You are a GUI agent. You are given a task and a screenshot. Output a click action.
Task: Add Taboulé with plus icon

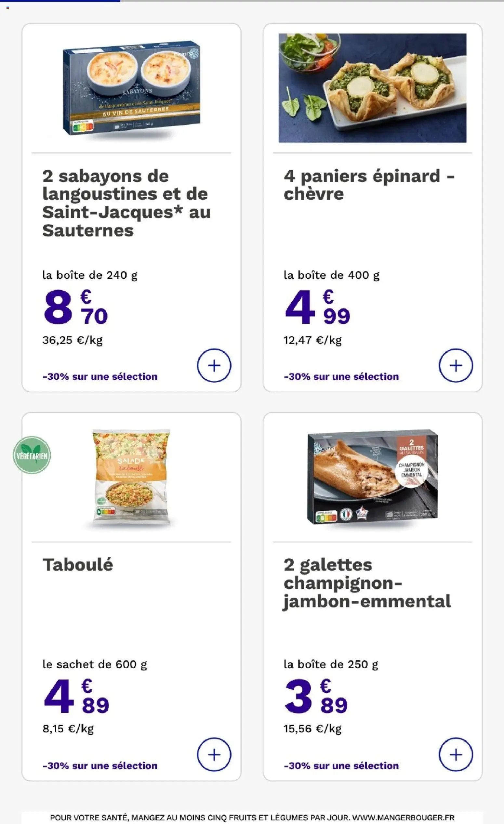214,754
